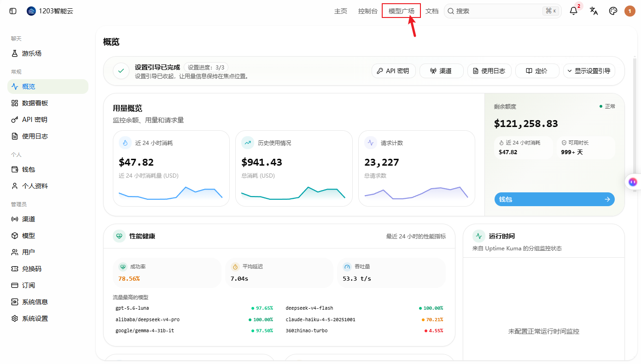Toggle the sidebar collapse icon
This screenshot has height=364, width=641.
click(13, 11)
